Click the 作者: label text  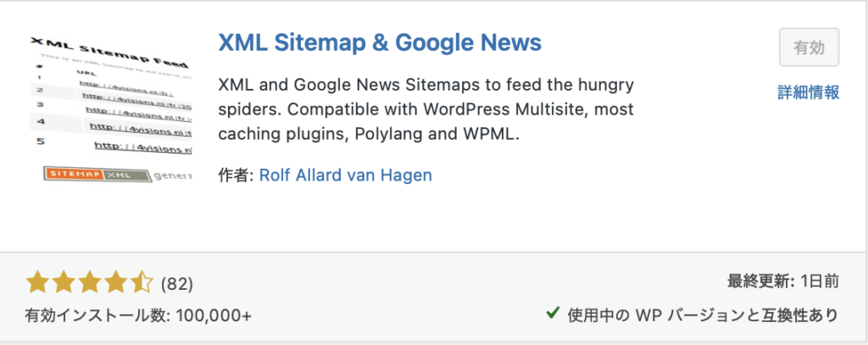pos(236,175)
